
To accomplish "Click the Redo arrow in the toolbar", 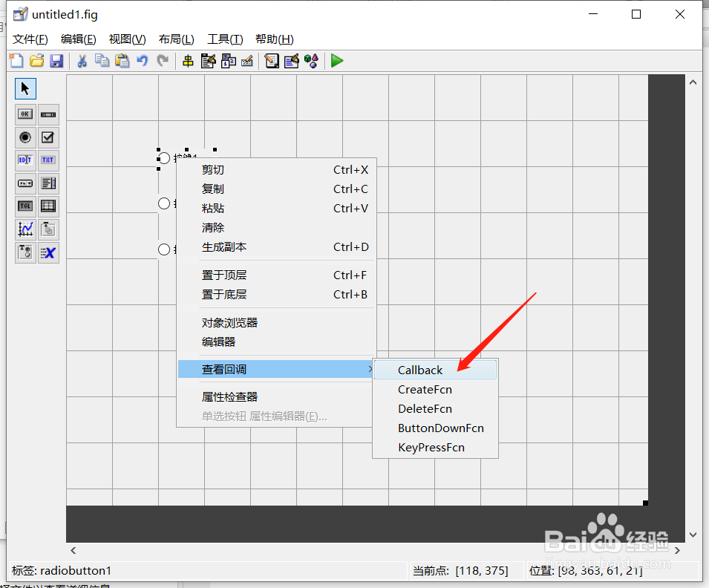I will pos(163,61).
